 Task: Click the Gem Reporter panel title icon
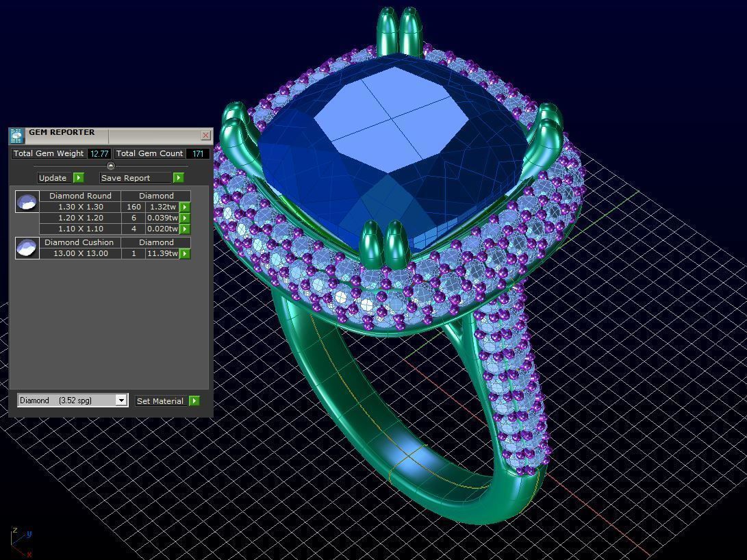point(16,136)
